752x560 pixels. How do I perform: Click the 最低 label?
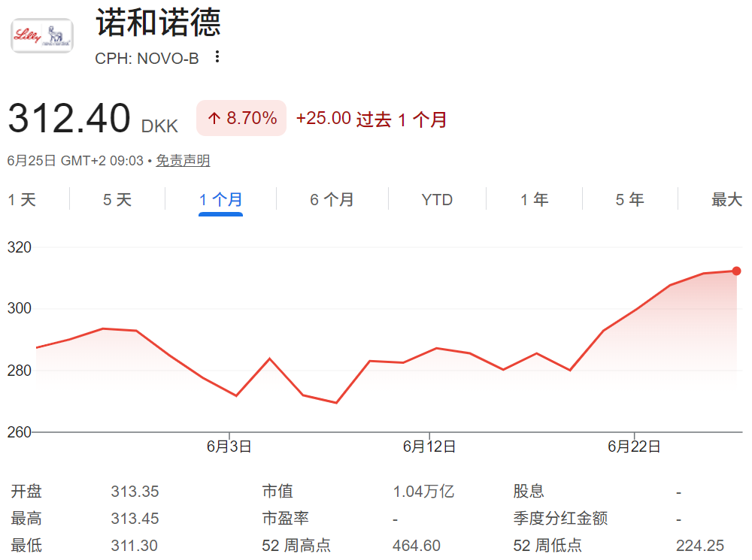[26, 545]
